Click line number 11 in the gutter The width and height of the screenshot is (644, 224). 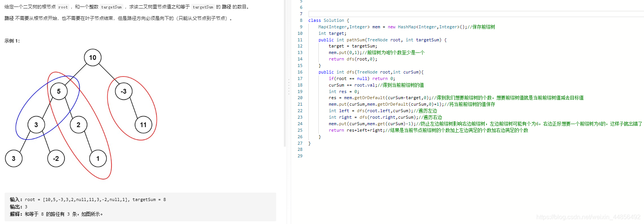(300, 40)
